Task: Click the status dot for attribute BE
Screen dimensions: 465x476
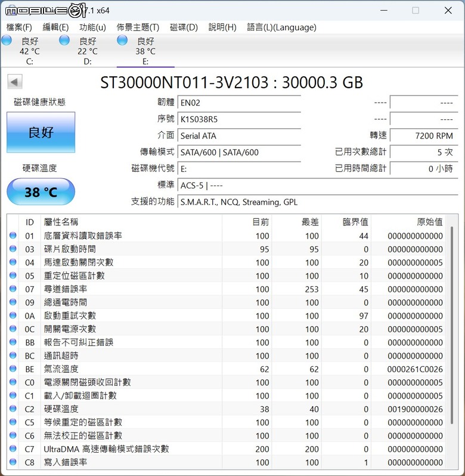Action: coord(13,369)
